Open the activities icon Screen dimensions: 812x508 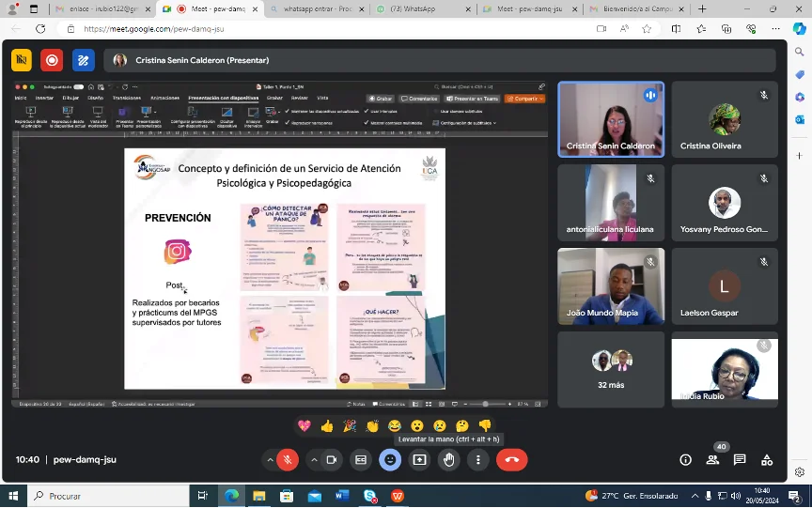pyautogui.click(x=767, y=460)
